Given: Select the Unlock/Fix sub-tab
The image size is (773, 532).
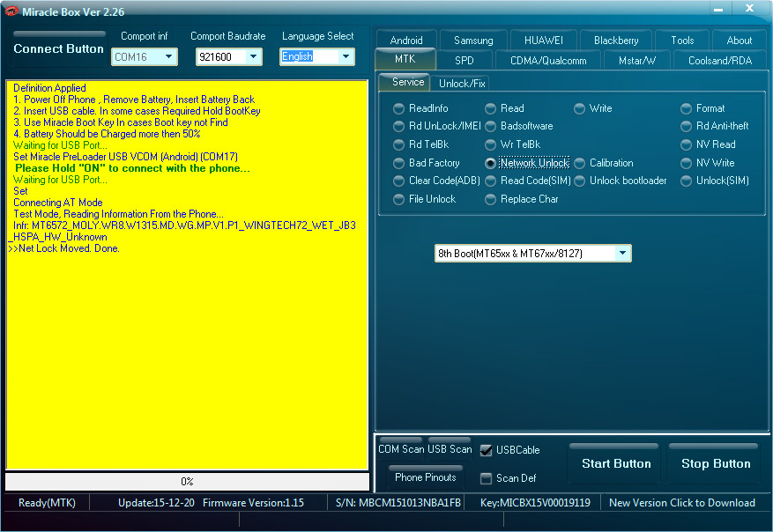Looking at the screenshot, I should [462, 84].
